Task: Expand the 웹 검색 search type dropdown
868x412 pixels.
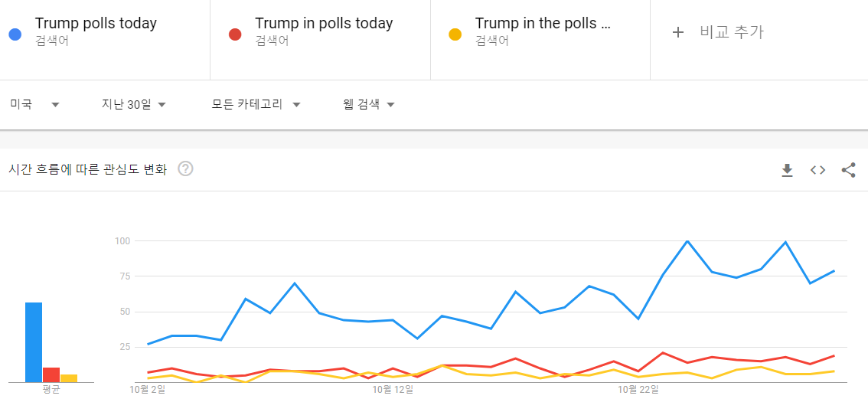Action: 369,105
